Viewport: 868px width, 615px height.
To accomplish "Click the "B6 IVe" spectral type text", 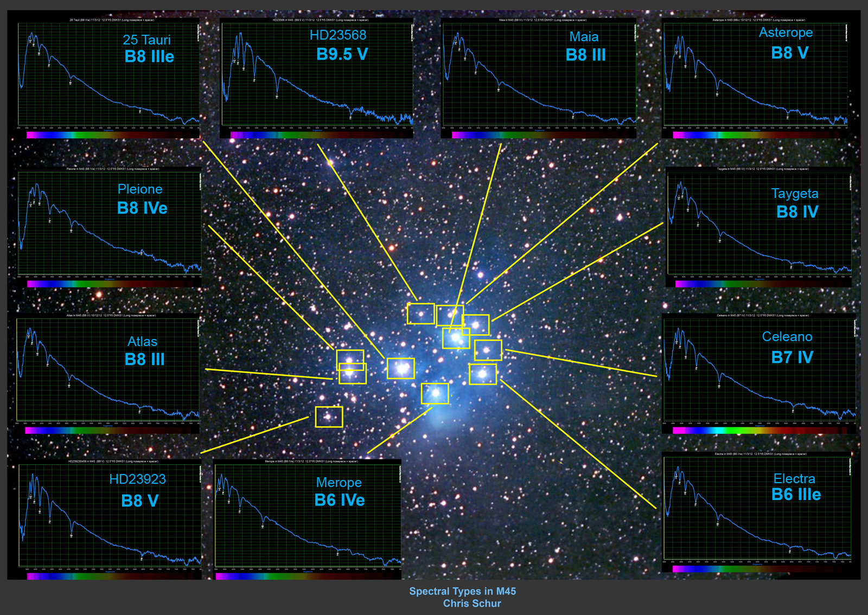I will pos(340,501).
